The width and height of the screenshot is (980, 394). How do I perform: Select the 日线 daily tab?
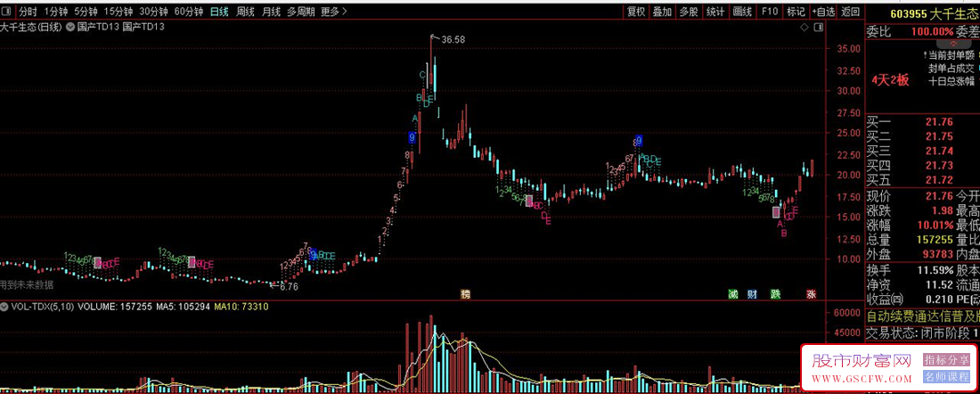tap(219, 12)
